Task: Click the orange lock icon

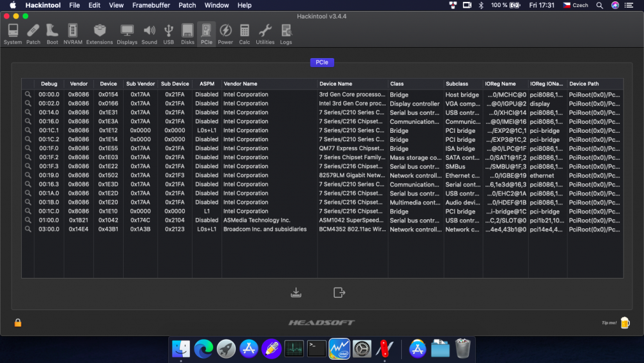Action: [x=17, y=323]
